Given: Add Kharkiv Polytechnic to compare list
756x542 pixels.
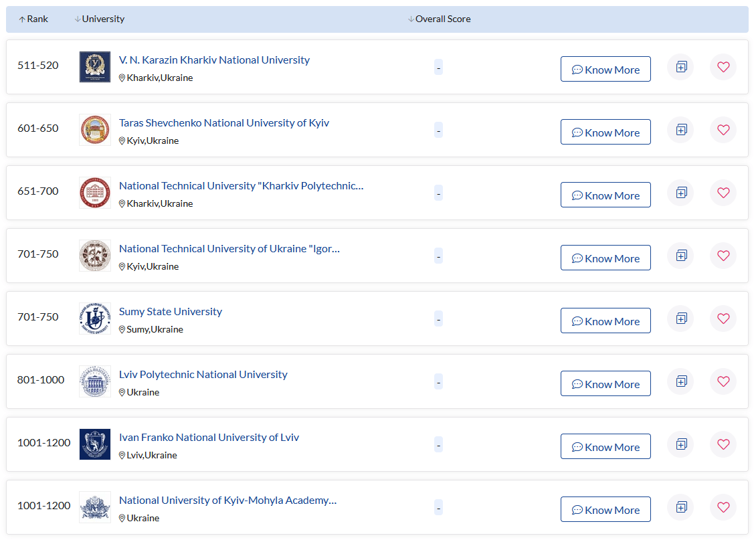Looking at the screenshot, I should point(681,193).
